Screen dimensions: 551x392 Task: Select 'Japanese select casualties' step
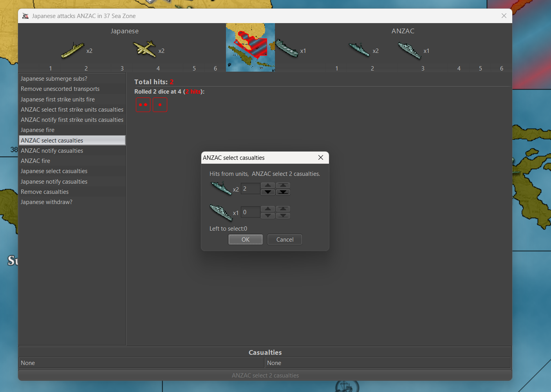point(72,171)
